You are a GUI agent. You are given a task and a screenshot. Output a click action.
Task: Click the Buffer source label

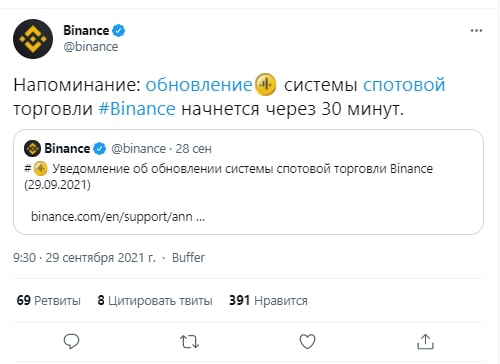(188, 258)
